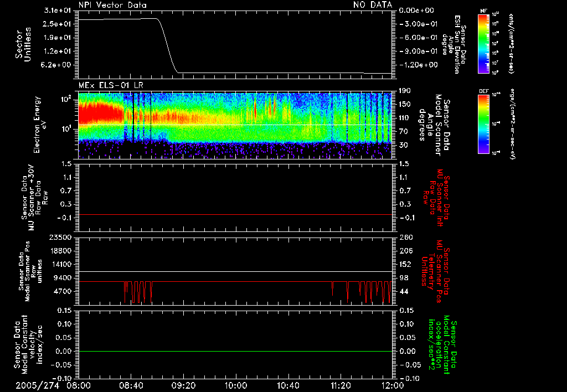The image size is (567, 392).
Task: Click the DEF color scale bar
Action: 483,124
